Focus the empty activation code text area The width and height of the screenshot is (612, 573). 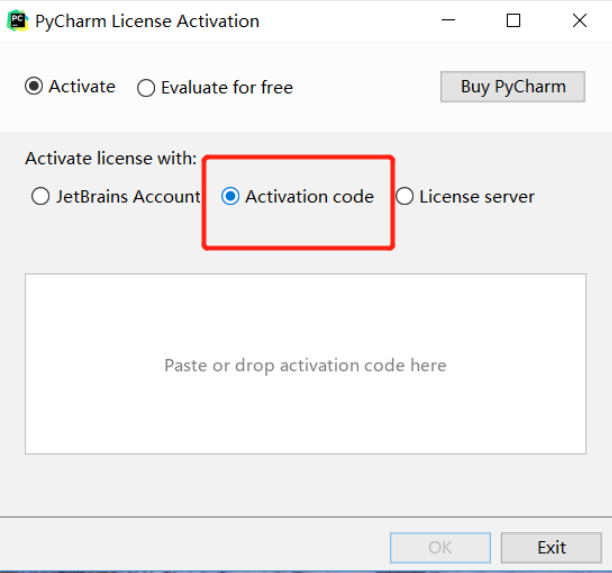click(306, 364)
